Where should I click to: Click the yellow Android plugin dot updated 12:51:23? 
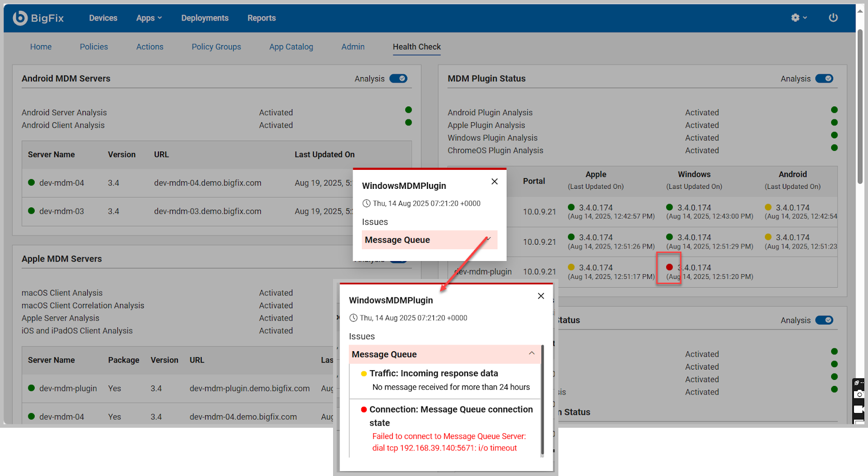pos(768,237)
